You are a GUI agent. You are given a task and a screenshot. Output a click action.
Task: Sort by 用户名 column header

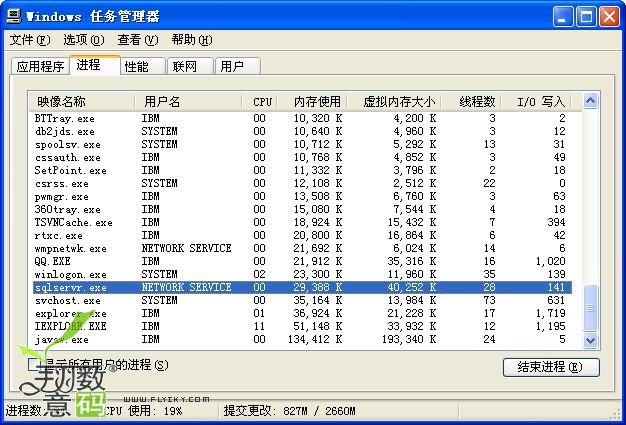pos(188,102)
